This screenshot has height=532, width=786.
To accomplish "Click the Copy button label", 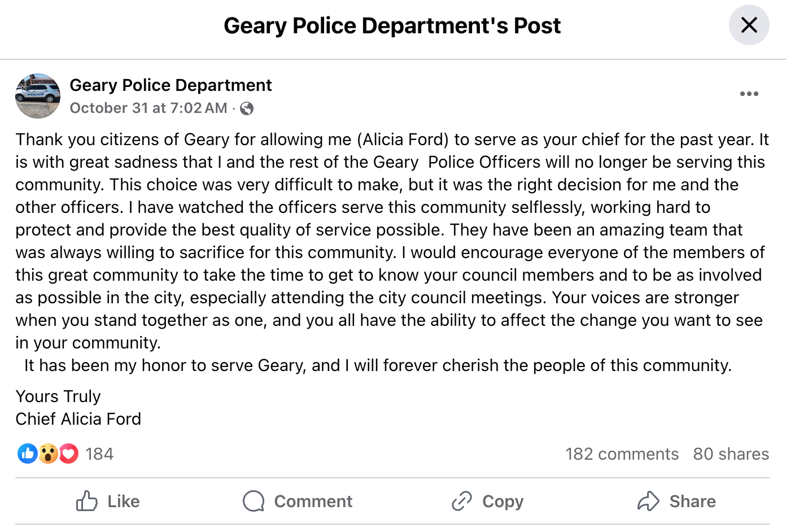I will [x=503, y=502].
